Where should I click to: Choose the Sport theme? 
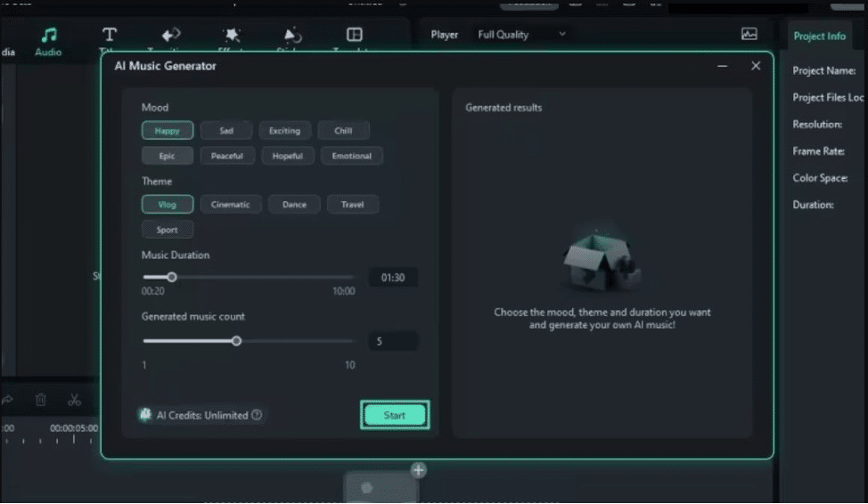pos(168,230)
